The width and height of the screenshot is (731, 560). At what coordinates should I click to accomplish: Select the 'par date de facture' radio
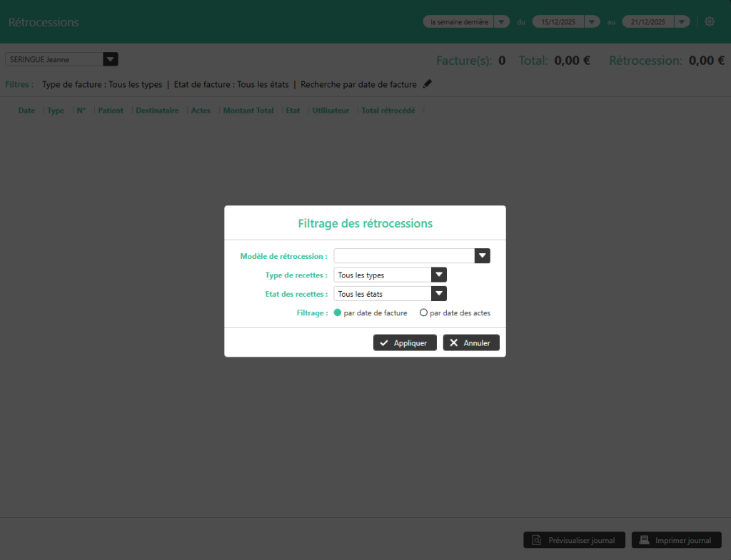338,312
